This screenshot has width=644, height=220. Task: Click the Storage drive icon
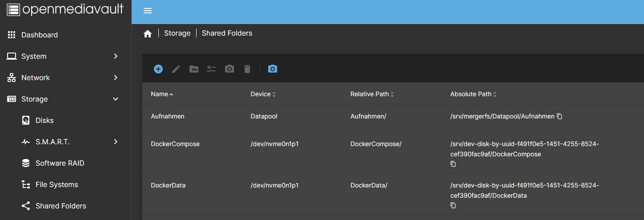coord(12,99)
